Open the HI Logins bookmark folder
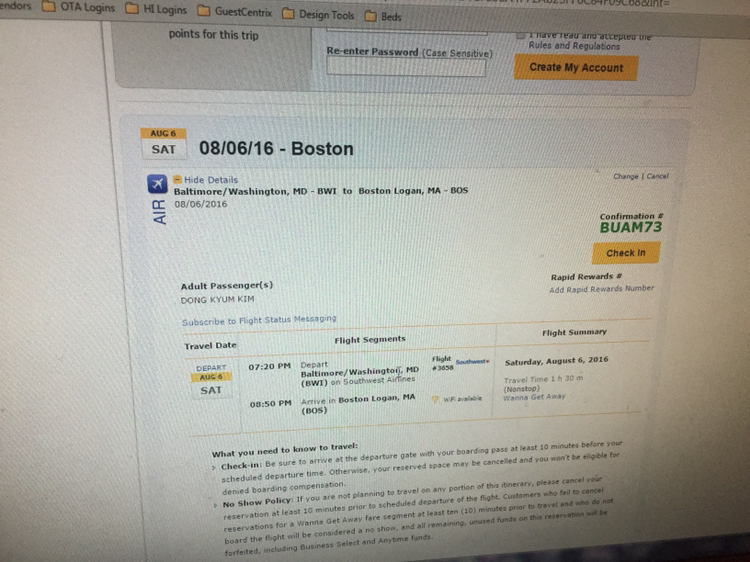Image resolution: width=750 pixels, height=562 pixels. (156, 10)
